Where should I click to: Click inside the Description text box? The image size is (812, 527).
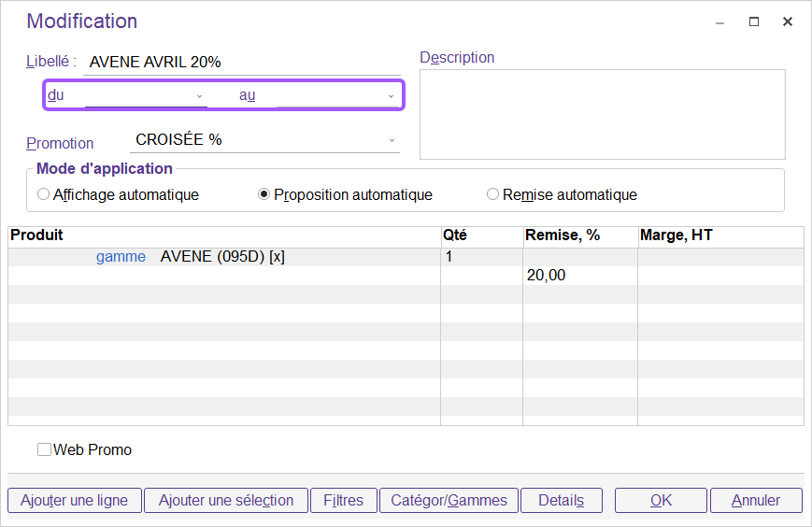point(602,114)
